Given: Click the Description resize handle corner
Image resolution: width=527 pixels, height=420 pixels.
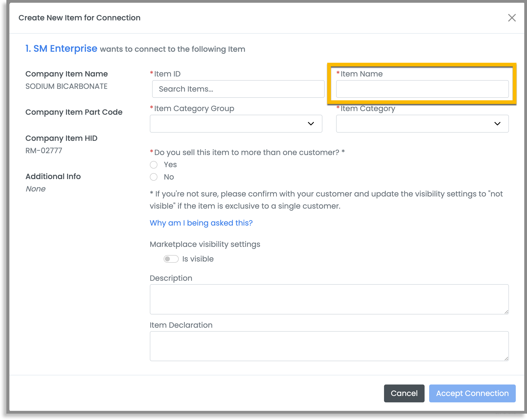Looking at the screenshot, I should (506, 312).
